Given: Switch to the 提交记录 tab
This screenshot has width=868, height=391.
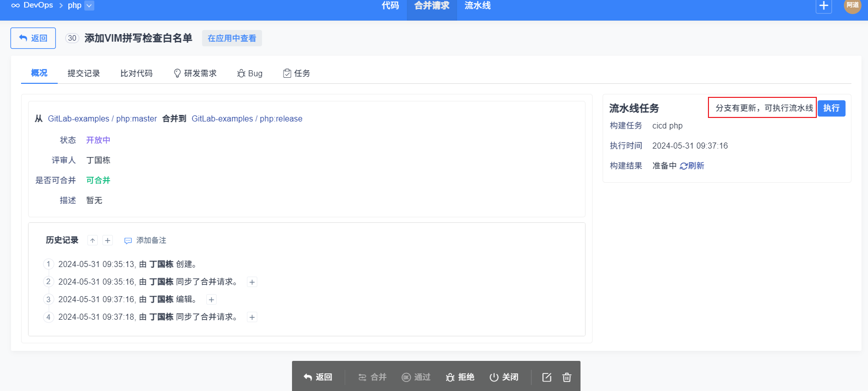Looking at the screenshot, I should (84, 73).
